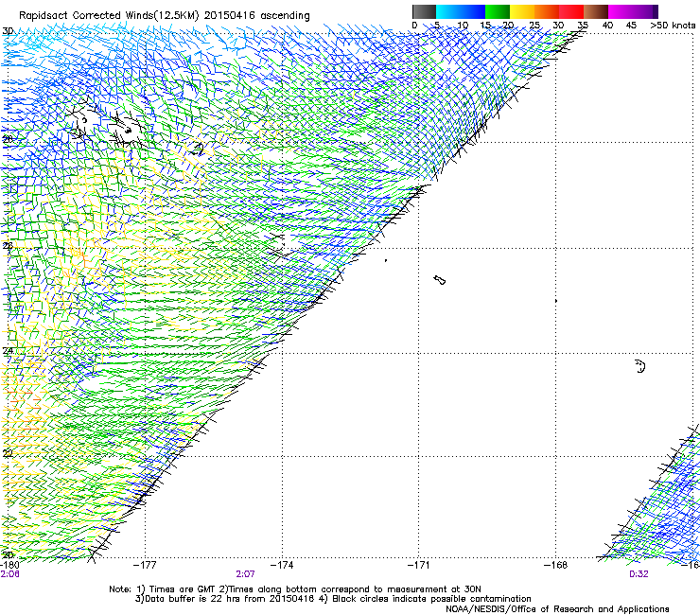Image resolution: width=700 pixels, height=615 pixels.
Task: Click the red 30-35 knots legend swatch
Action: click(x=571, y=11)
